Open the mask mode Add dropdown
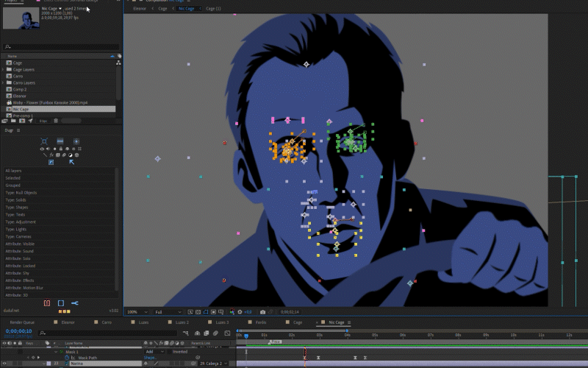Viewport: 588px width, 368px height. click(155, 352)
